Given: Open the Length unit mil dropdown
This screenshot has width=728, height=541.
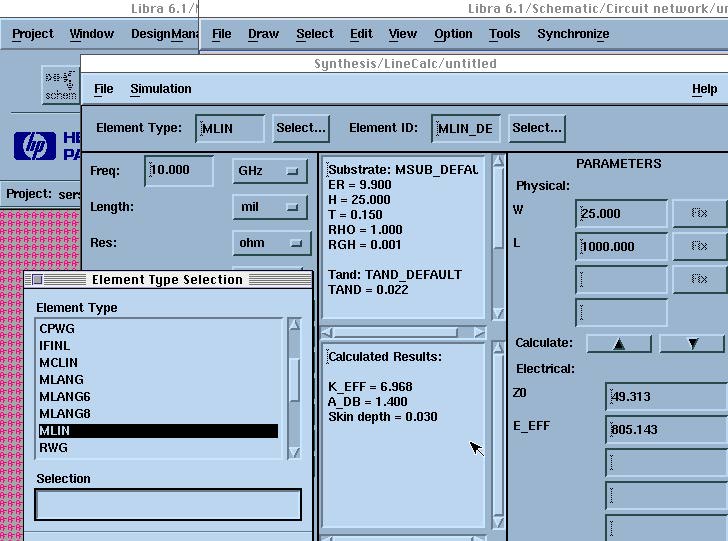Looking at the screenshot, I should tap(269, 207).
